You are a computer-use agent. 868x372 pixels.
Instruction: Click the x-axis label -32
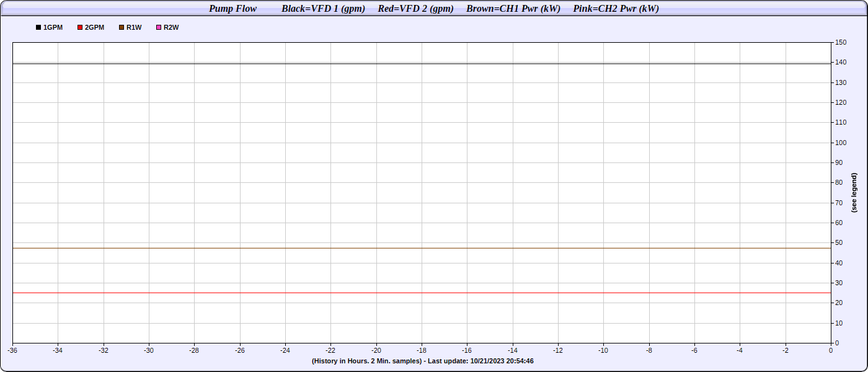[x=104, y=350]
